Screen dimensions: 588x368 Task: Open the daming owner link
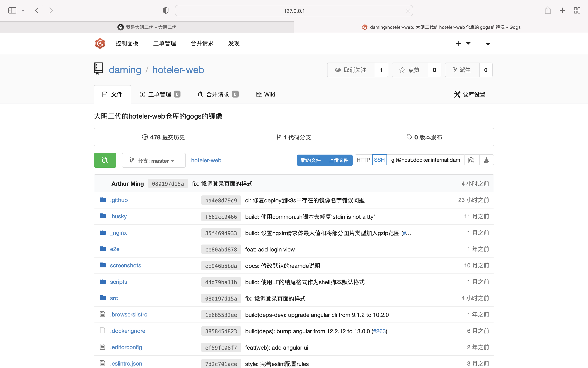[x=125, y=70]
